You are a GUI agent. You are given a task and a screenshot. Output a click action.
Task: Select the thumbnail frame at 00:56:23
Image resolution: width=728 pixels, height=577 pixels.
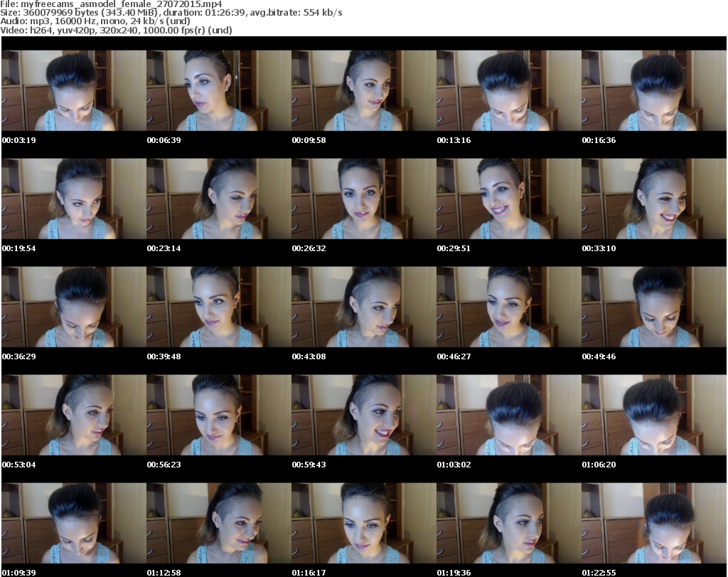(219, 415)
